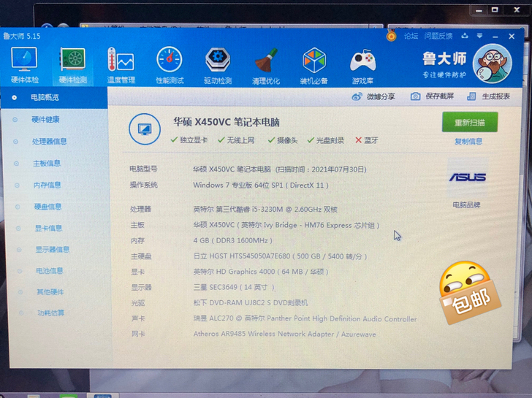Screen dimensions: 532x398
Task: Select 硬盘信息 in sidebar
Action: [47, 207]
